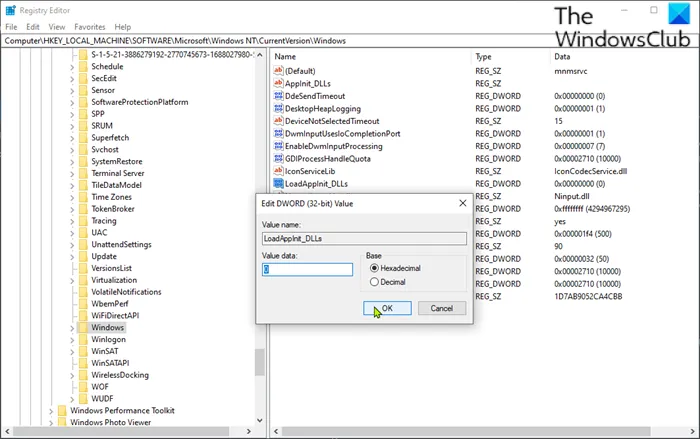The width and height of the screenshot is (700, 439).
Task: Click the DdeSendTimeout DWORD value icon
Action: (278, 96)
